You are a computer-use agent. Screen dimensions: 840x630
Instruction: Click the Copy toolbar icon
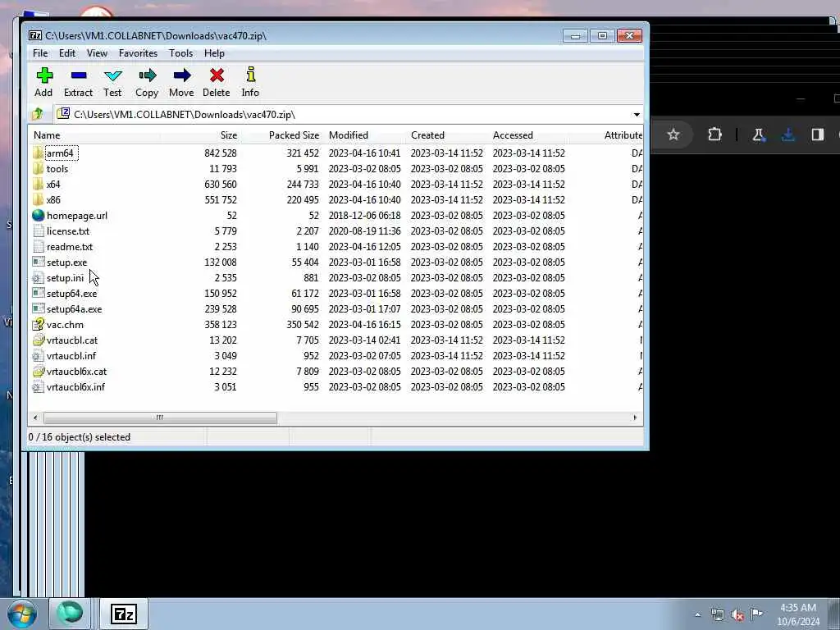click(147, 75)
